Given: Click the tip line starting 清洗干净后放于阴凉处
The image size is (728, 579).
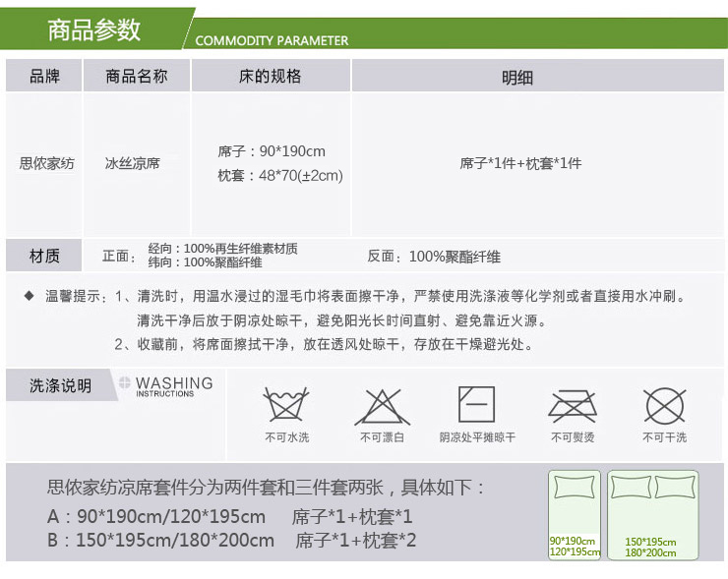Looking at the screenshot, I should click(342, 320).
